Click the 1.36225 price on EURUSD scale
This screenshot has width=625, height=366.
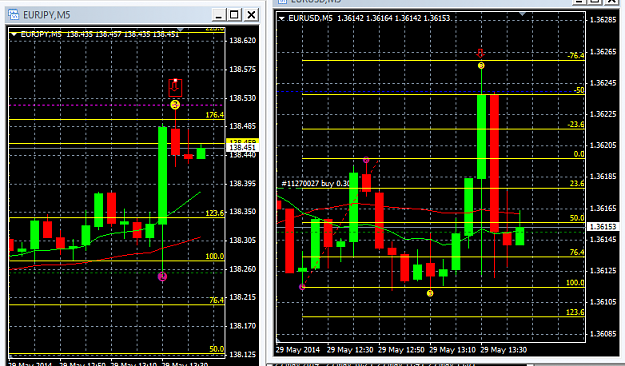[x=603, y=114]
